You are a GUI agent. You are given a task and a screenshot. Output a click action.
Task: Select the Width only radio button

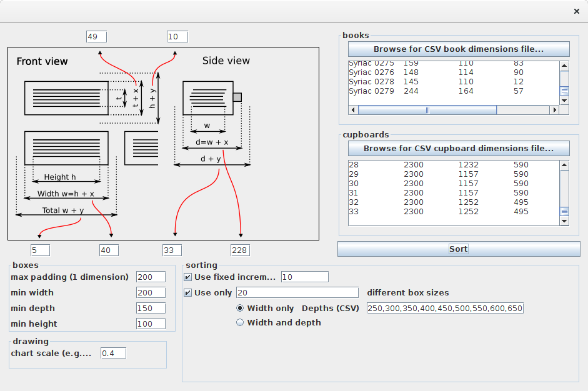[240, 309]
